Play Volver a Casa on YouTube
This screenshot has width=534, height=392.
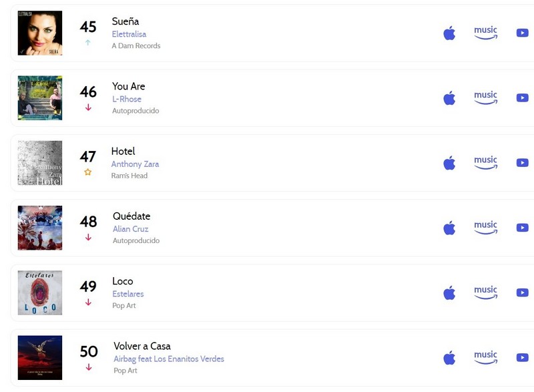pos(523,357)
